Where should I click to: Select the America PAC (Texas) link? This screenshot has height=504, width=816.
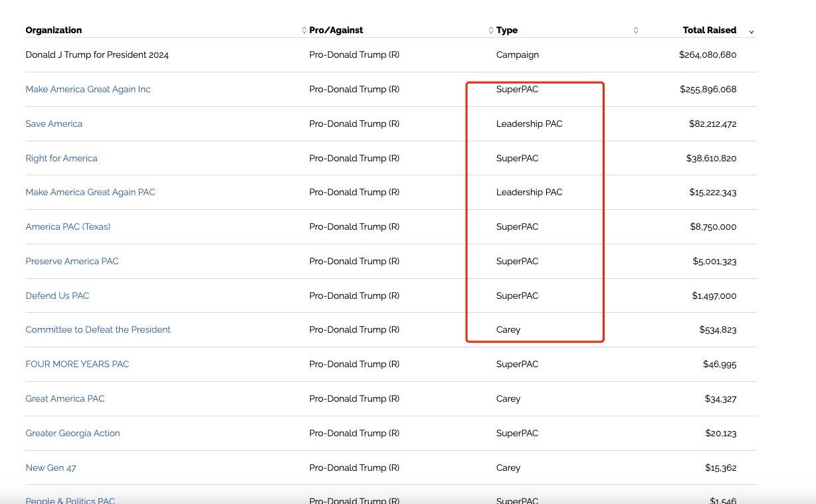(68, 227)
